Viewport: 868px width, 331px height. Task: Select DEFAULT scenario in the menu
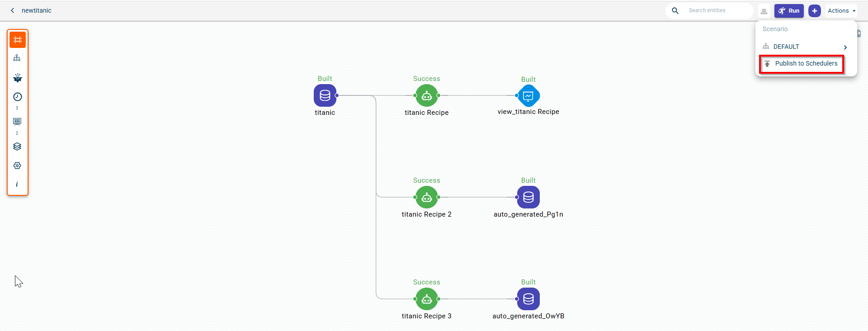(786, 47)
